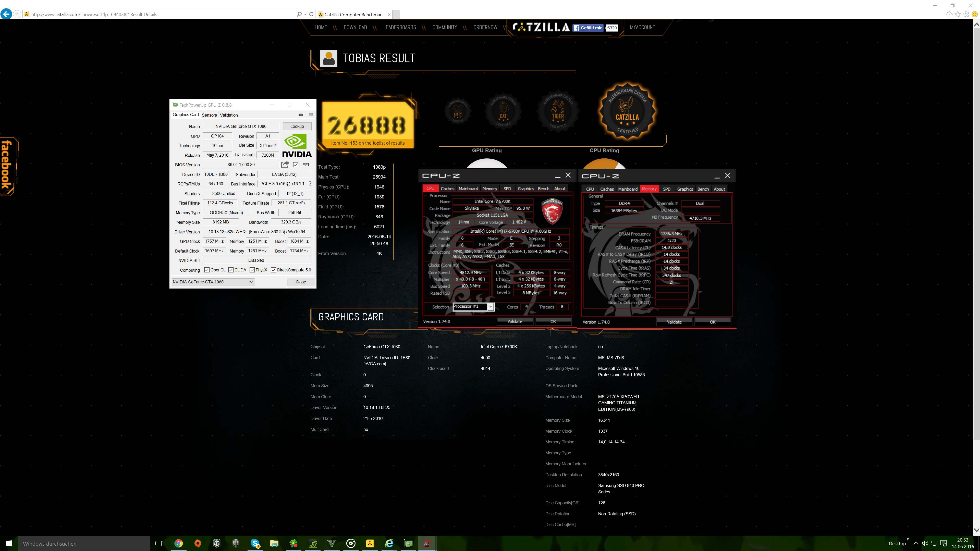Switch to the GPU-Z Validation tab
980x551 pixels.
click(229, 115)
